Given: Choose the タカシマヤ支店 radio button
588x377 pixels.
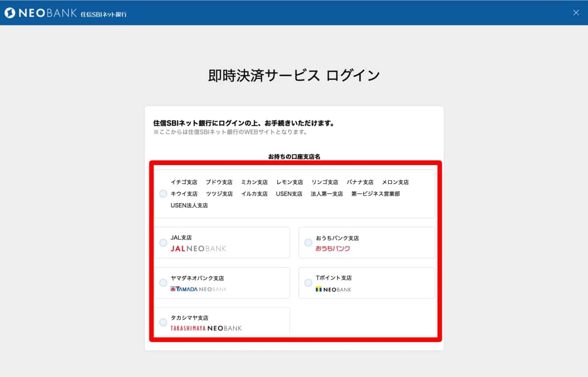Looking at the screenshot, I should (x=163, y=322).
